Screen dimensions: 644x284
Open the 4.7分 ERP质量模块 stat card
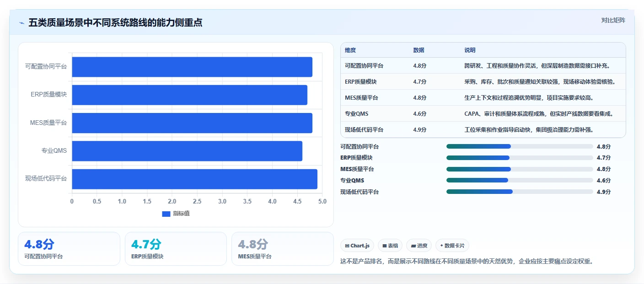176,249
